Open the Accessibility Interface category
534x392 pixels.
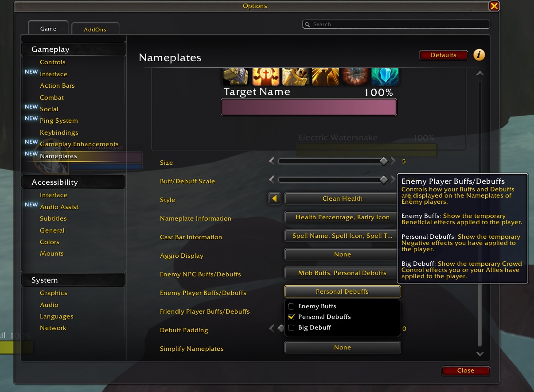(54, 195)
